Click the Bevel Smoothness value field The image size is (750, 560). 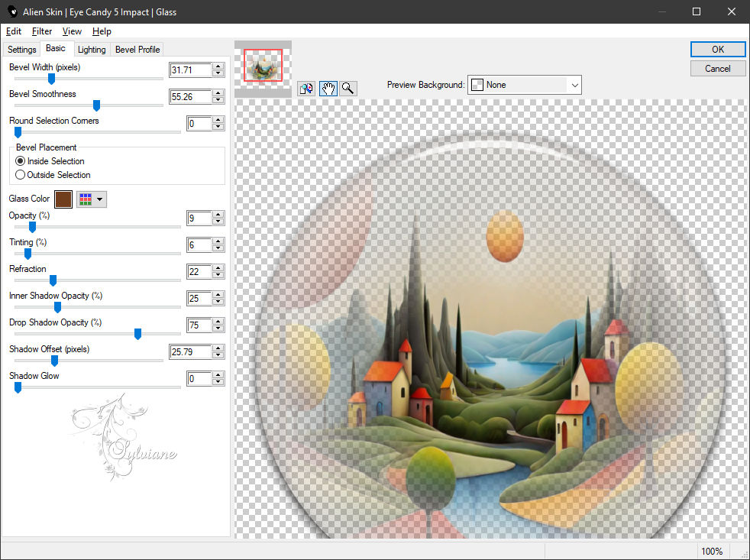[190, 97]
